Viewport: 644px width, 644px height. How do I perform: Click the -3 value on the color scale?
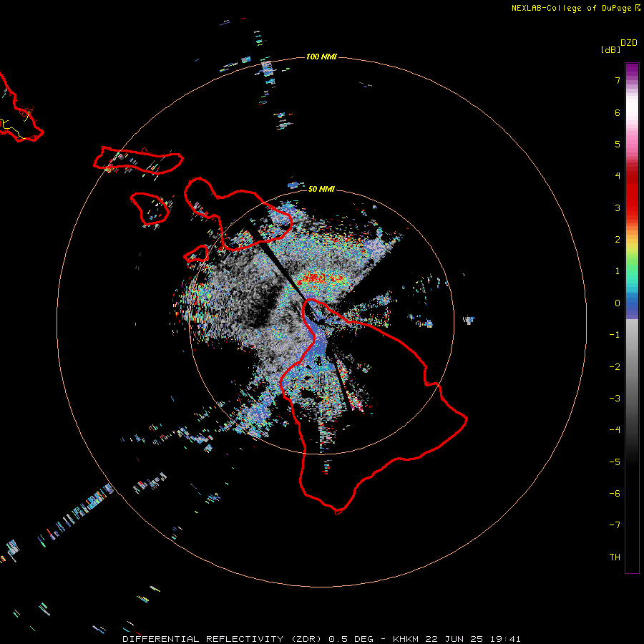(x=615, y=399)
